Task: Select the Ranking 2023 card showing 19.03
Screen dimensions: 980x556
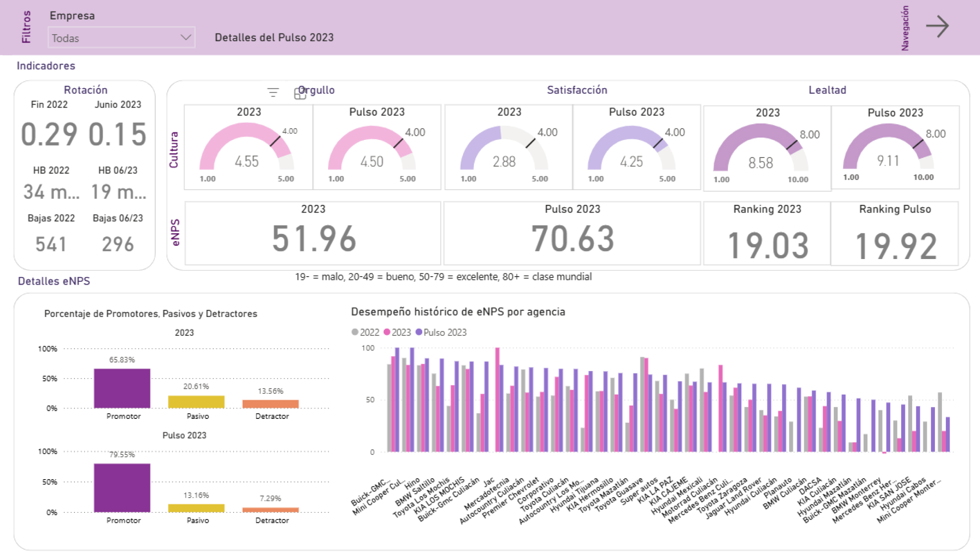Action: (x=767, y=245)
